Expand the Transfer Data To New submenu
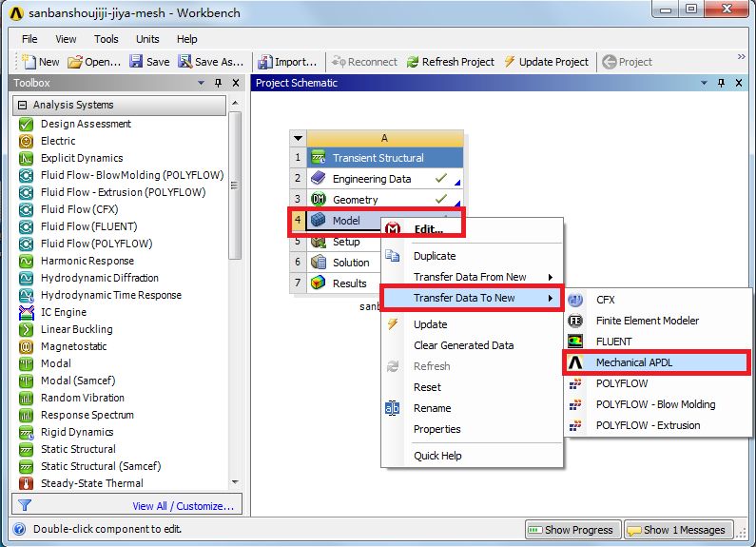The image size is (756, 547). point(551,298)
